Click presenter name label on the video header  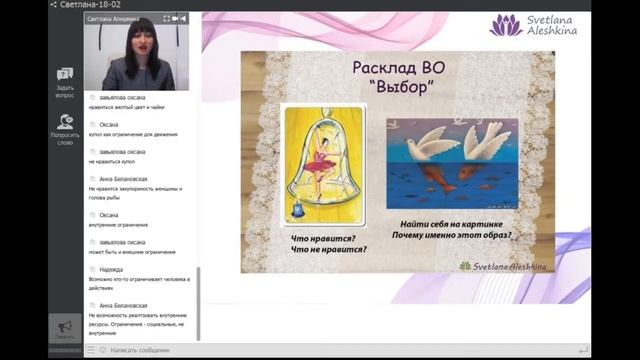113,19
